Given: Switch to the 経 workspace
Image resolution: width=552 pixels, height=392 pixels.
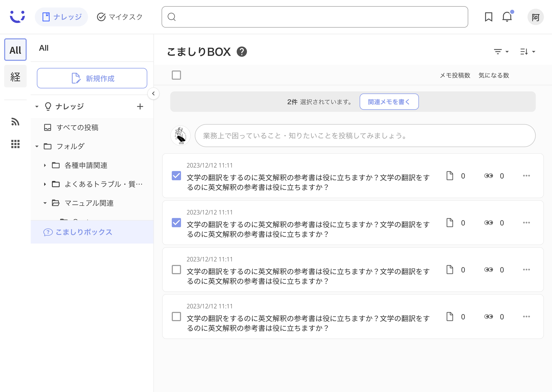Looking at the screenshot, I should click(x=15, y=76).
